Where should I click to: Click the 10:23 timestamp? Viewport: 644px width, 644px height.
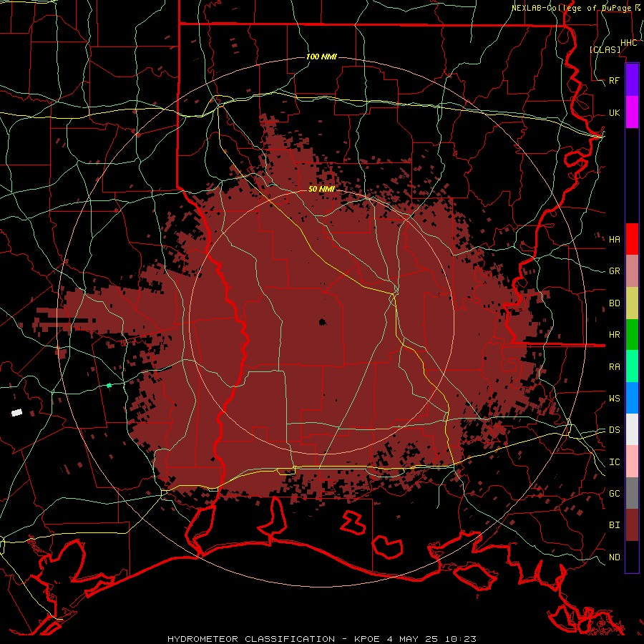pos(461,639)
